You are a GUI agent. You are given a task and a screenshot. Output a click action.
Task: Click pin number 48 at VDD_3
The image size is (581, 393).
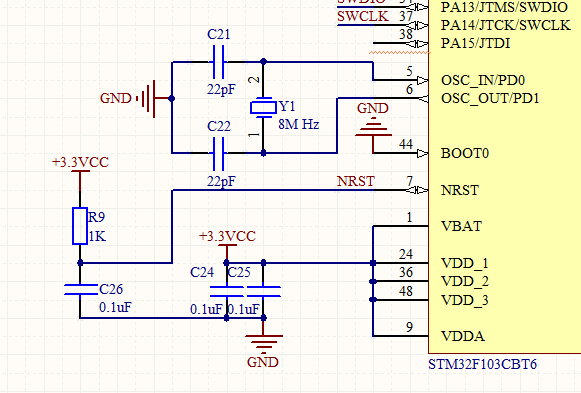point(406,291)
